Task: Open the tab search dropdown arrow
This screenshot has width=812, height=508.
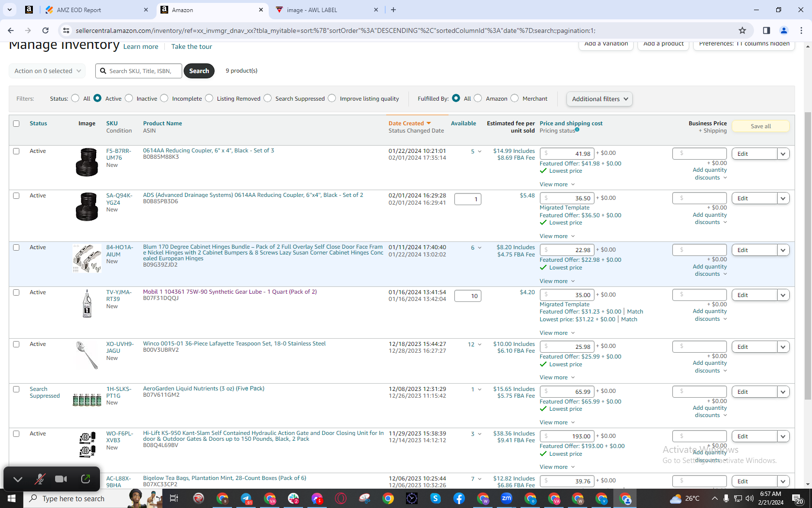Action: click(x=10, y=10)
